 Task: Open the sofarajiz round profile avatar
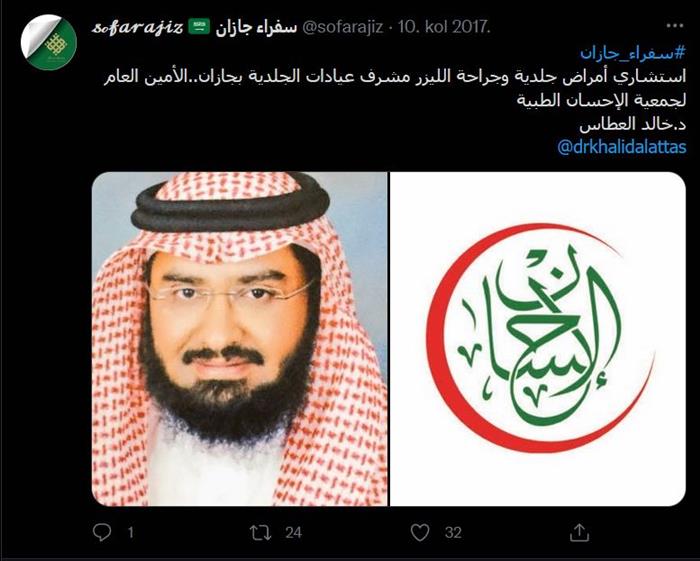tap(49, 42)
